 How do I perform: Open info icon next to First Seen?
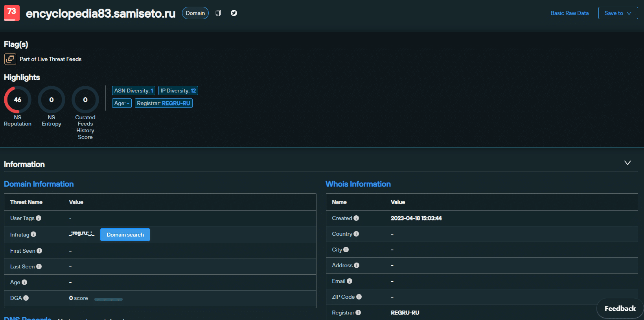tap(39, 251)
